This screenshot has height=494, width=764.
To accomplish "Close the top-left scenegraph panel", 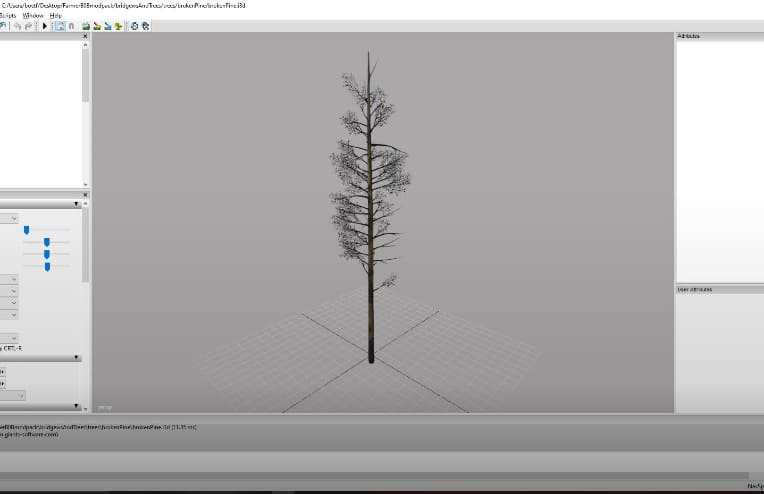I will 84,37.
